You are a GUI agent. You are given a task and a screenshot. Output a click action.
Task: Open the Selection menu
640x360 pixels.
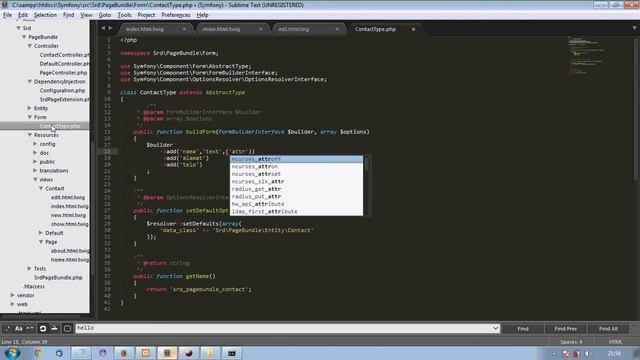[x=45, y=15]
